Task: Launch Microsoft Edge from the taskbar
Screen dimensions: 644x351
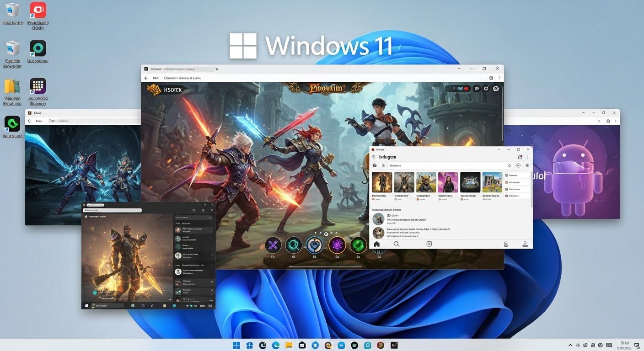Action: (x=275, y=345)
